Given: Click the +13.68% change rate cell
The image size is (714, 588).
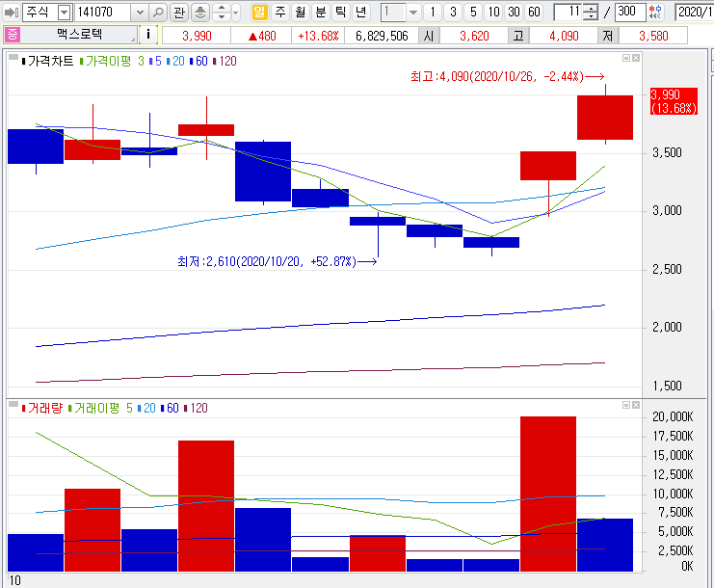Looking at the screenshot, I should (318, 36).
